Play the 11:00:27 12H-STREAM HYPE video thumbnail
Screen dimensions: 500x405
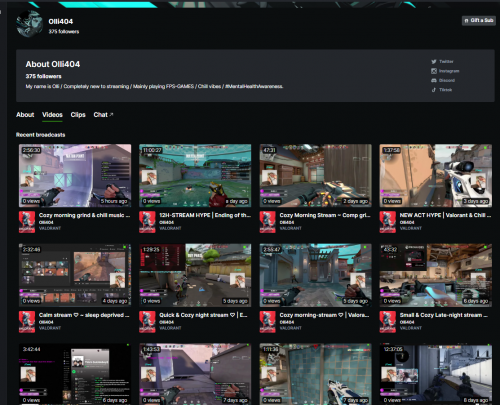195,176
